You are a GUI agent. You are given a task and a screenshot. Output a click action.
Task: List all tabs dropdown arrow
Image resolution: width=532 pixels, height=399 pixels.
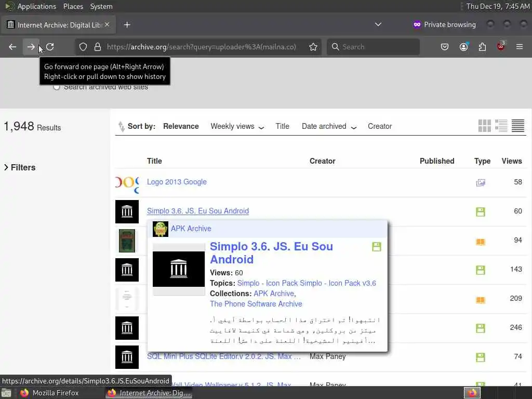pyautogui.click(x=378, y=24)
